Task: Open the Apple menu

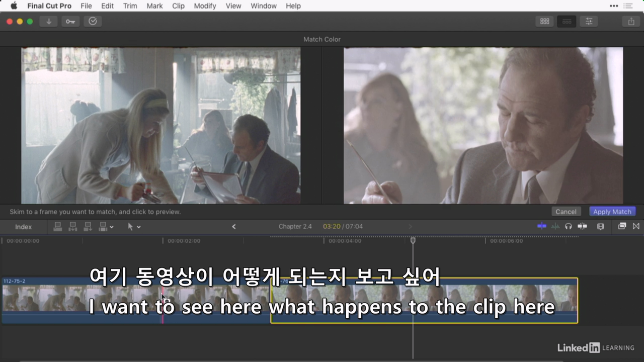Action: (x=14, y=6)
